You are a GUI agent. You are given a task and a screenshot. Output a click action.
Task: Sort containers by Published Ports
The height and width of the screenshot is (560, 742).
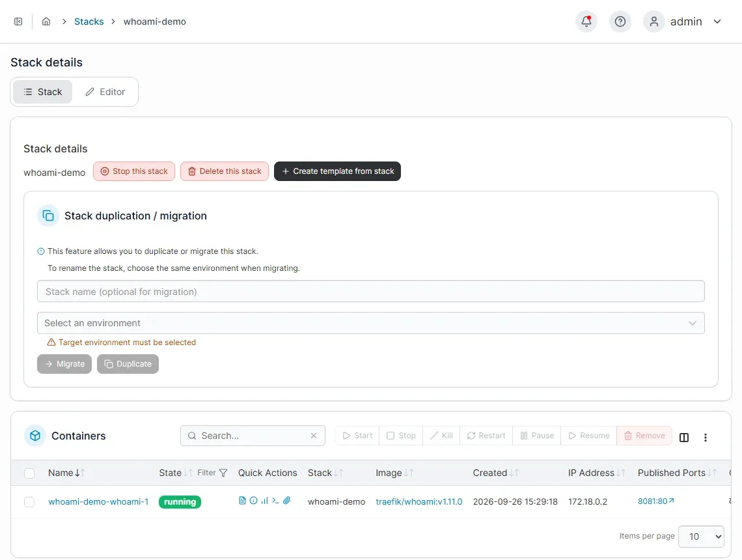tap(677, 473)
